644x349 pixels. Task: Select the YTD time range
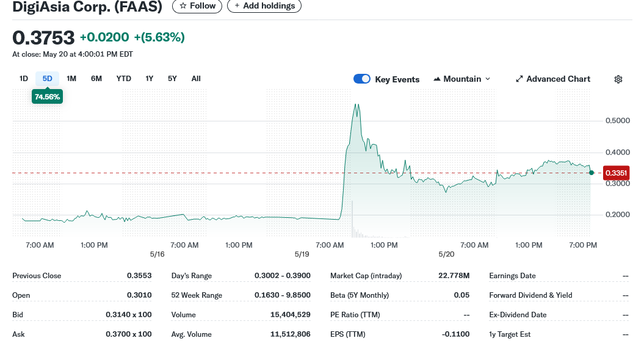point(124,79)
